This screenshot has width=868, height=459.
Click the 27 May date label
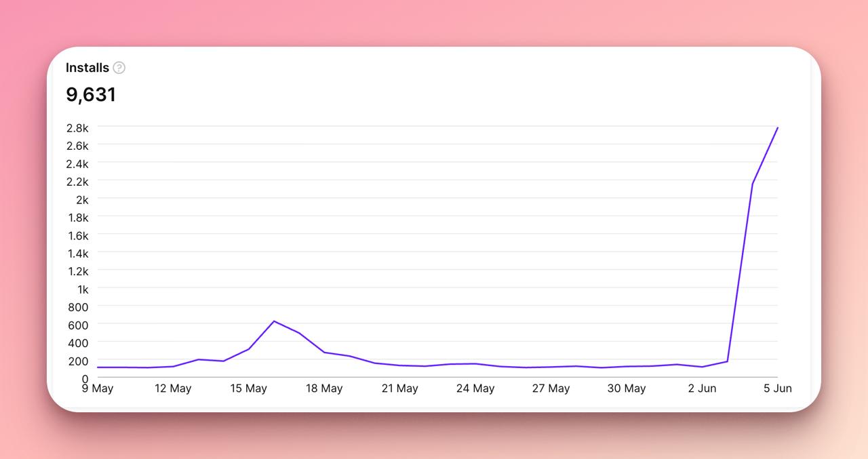(551, 388)
